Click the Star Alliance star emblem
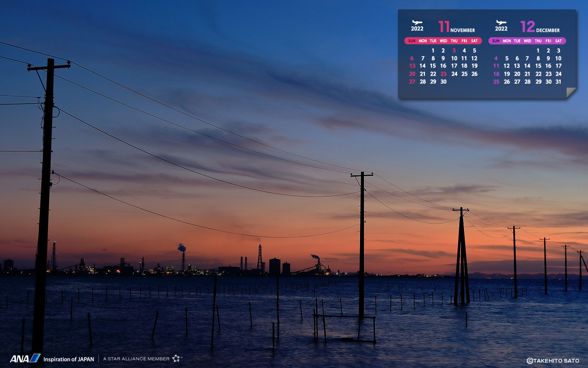 pos(176,359)
